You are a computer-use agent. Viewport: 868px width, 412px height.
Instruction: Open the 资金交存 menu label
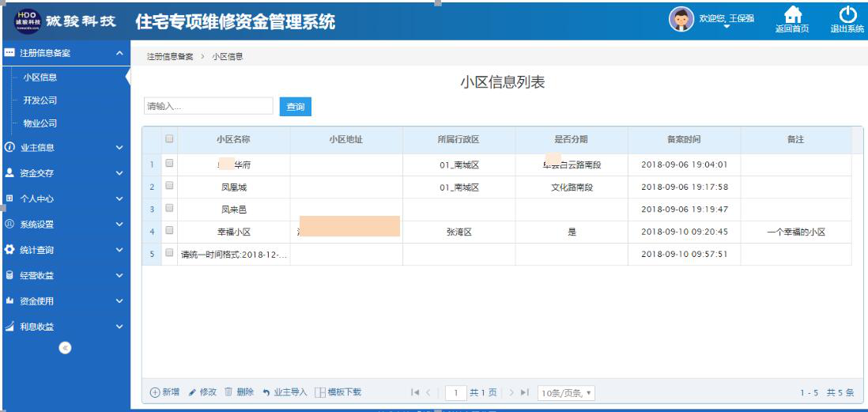coord(37,173)
